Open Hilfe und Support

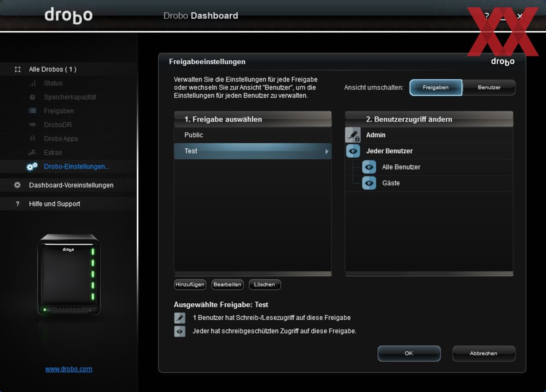click(55, 204)
